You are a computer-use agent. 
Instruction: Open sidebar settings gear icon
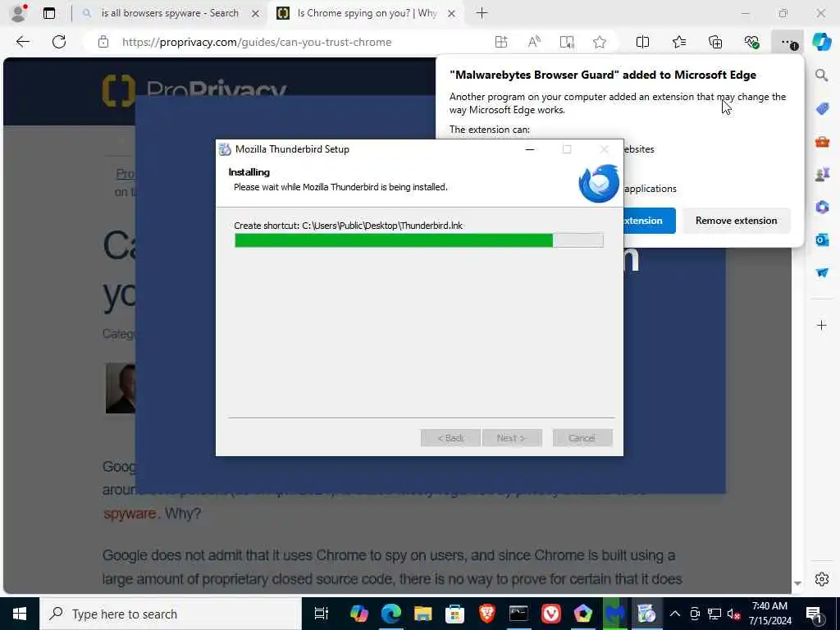pyautogui.click(x=822, y=579)
